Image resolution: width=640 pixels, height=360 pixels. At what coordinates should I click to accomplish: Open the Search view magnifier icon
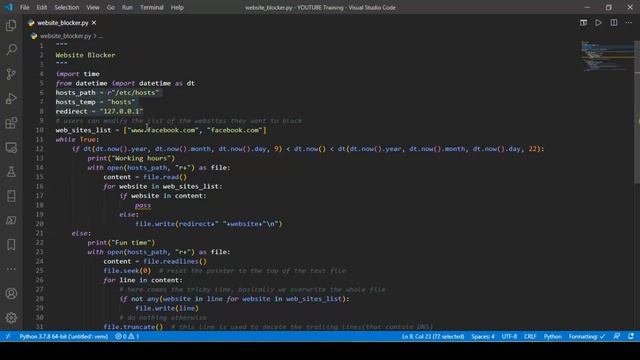click(x=11, y=50)
